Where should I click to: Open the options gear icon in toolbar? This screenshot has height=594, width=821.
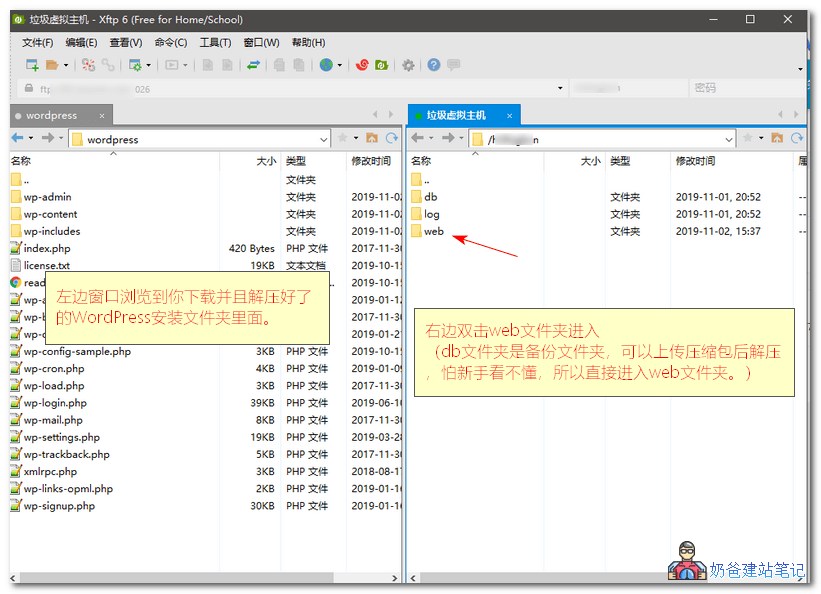pos(408,65)
